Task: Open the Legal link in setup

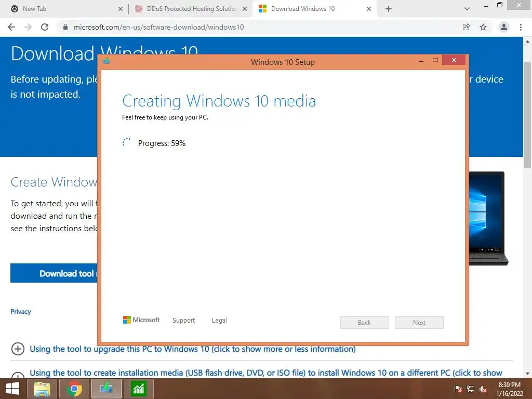Action: click(219, 320)
